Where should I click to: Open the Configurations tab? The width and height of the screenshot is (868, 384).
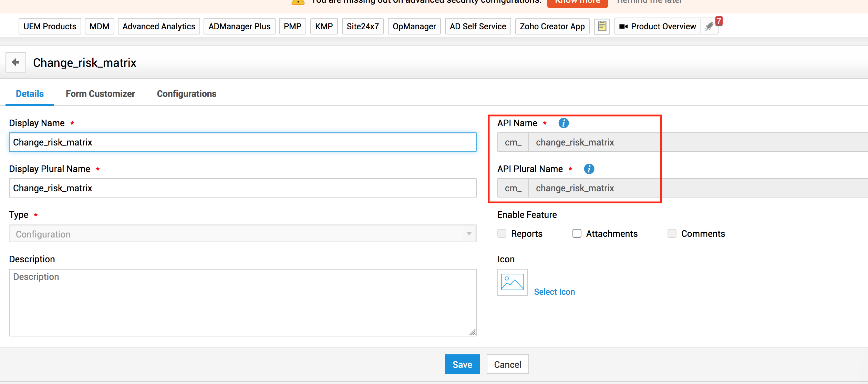click(x=186, y=94)
